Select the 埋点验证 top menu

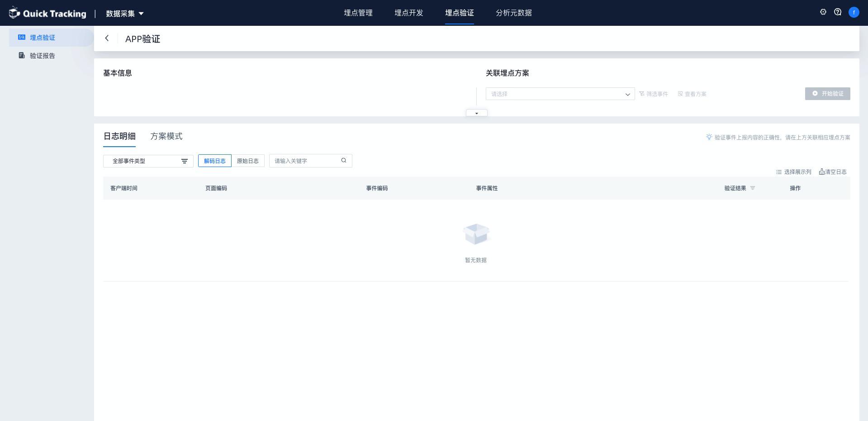click(x=460, y=13)
